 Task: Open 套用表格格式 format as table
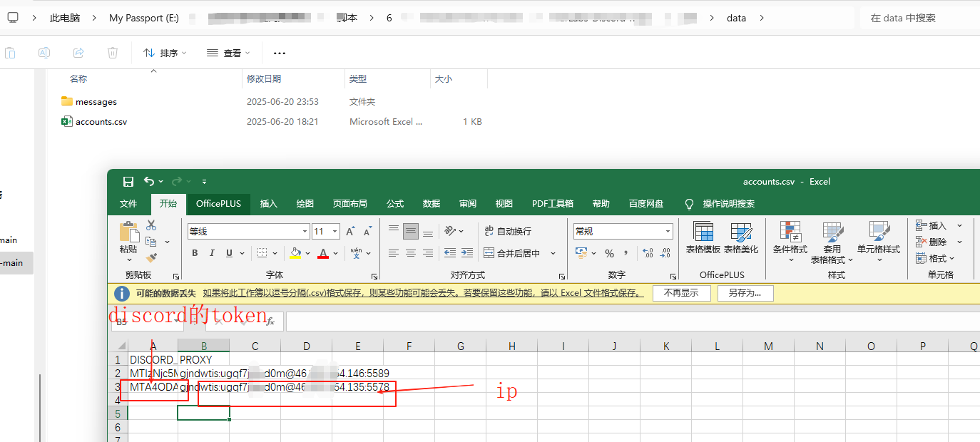click(x=832, y=243)
